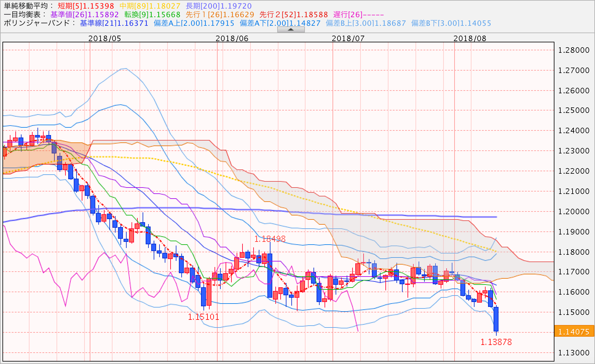Click the 1.13000 price axis label
595x364 pixels.
tap(574, 353)
